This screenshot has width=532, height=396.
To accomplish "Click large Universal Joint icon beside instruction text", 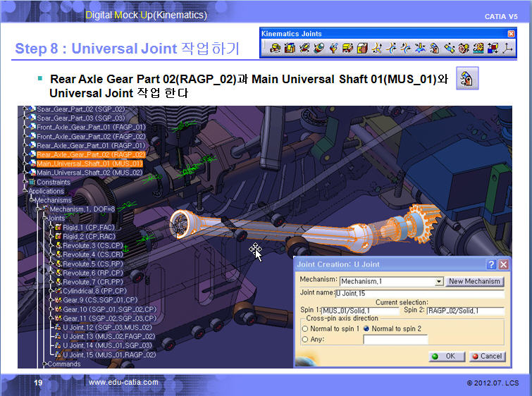I will coord(467,79).
